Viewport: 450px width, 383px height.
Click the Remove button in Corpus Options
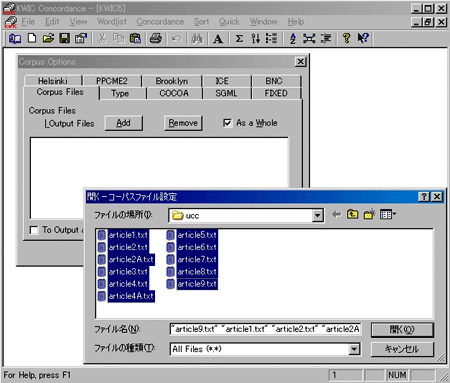coord(183,123)
